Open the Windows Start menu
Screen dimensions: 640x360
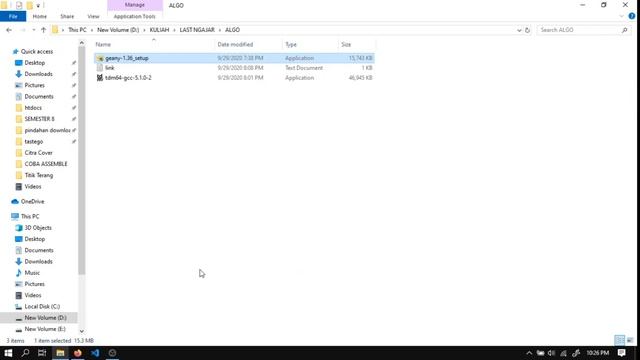click(8, 353)
